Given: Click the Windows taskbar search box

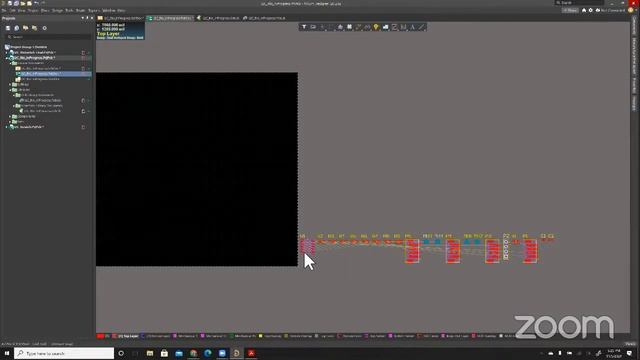Looking at the screenshot, I should 64,353.
